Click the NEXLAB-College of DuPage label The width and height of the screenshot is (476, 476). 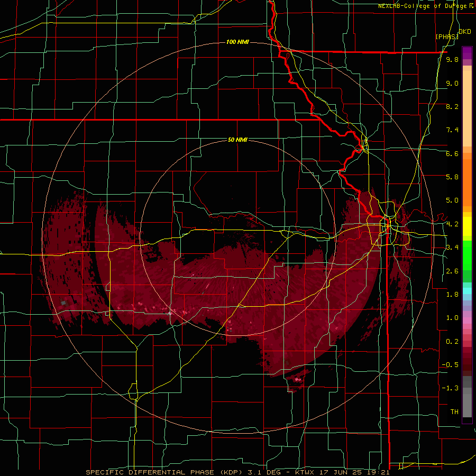[424, 6]
